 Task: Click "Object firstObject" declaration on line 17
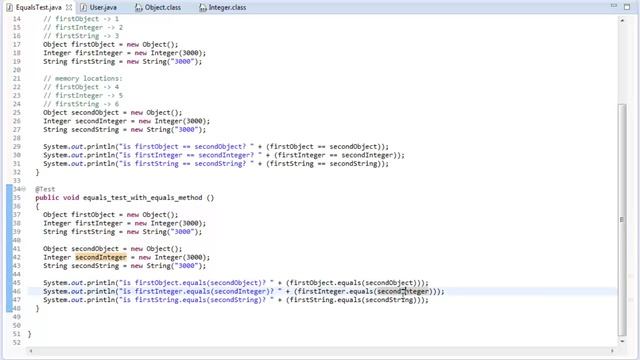click(x=111, y=44)
